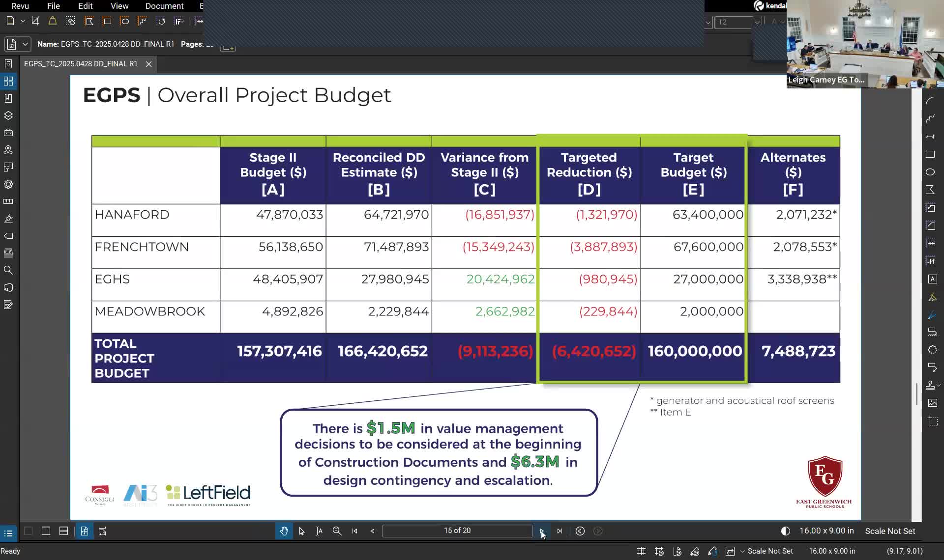Screen dimensions: 944x560
Task: Expand the font size 12 dropdown
Action: [757, 22]
